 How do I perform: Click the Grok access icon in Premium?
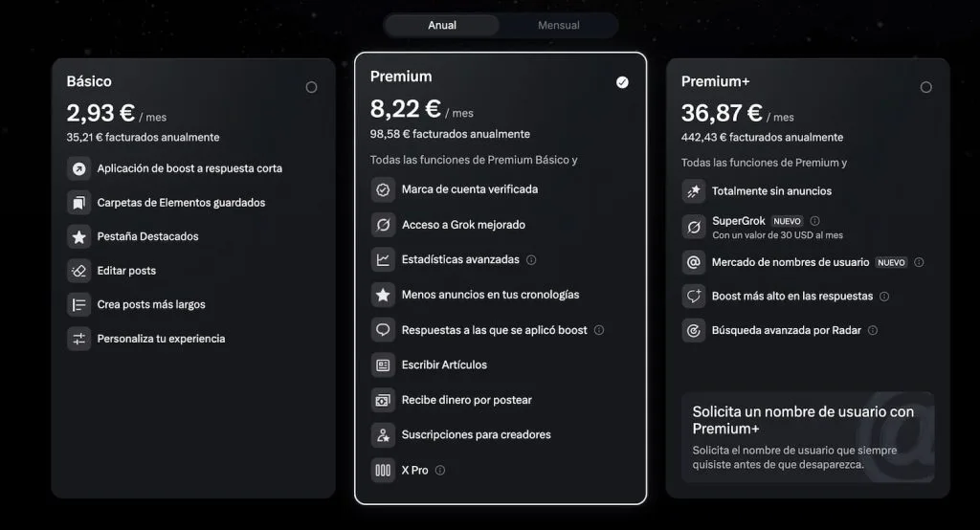click(x=383, y=225)
